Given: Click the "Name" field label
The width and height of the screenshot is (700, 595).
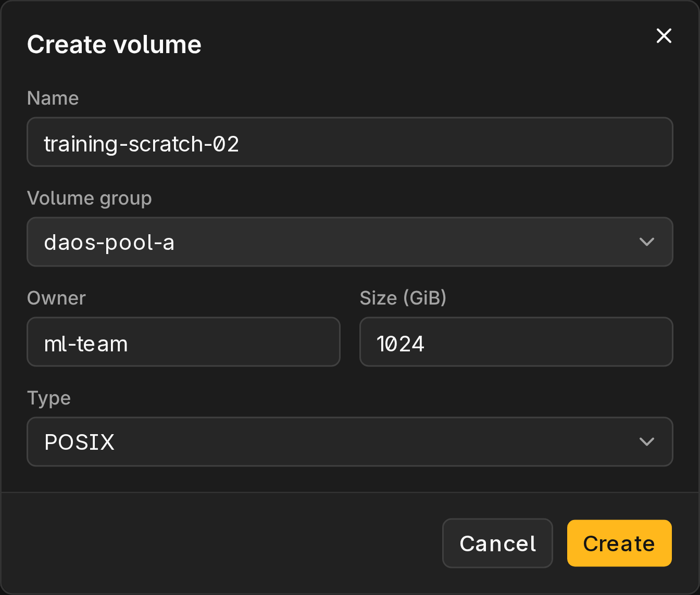Looking at the screenshot, I should click(x=53, y=98).
